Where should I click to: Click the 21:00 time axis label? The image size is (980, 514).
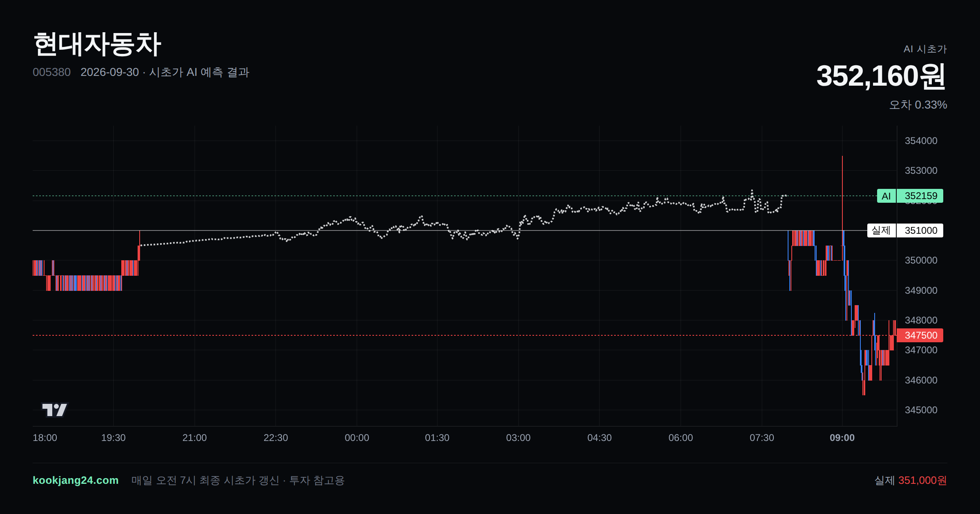tap(194, 438)
